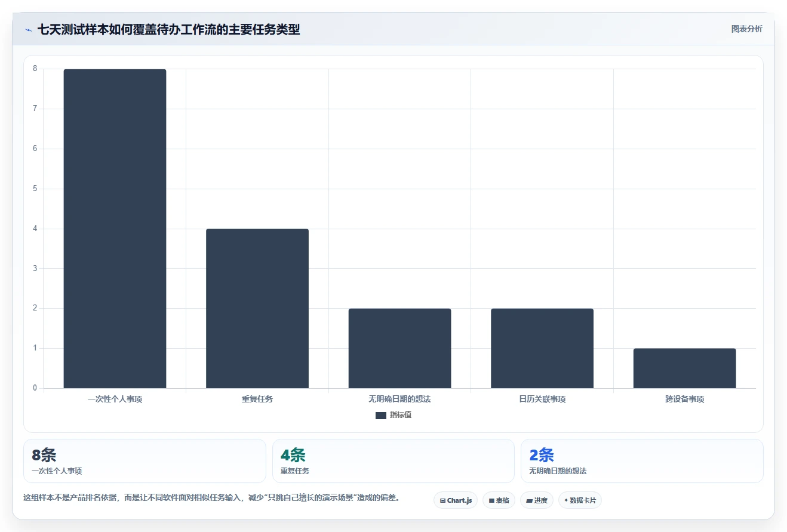The height and width of the screenshot is (532, 787).
Task: Click the 一次性个人事项 axis label
Action: click(115, 399)
